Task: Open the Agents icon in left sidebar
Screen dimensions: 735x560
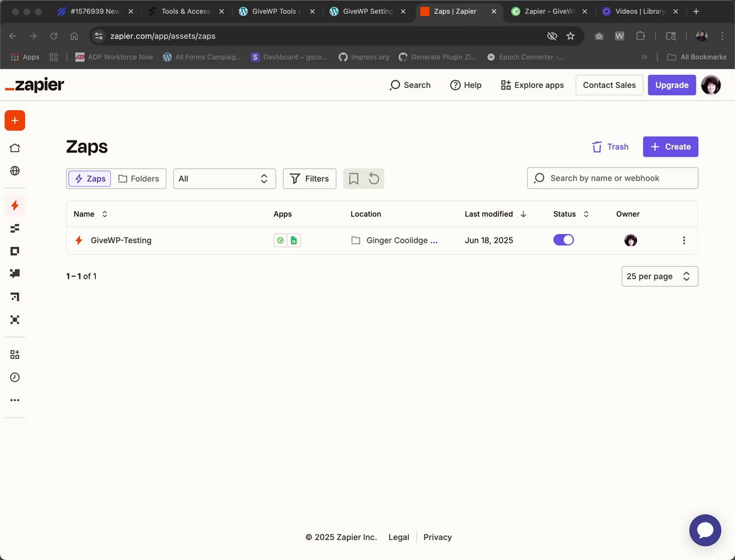Action: tap(15, 320)
